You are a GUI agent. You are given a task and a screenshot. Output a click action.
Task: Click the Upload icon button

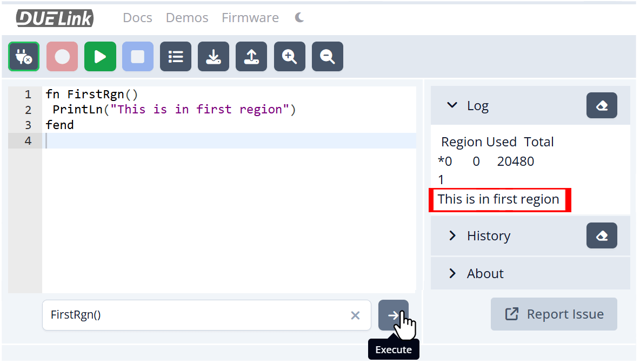251,57
